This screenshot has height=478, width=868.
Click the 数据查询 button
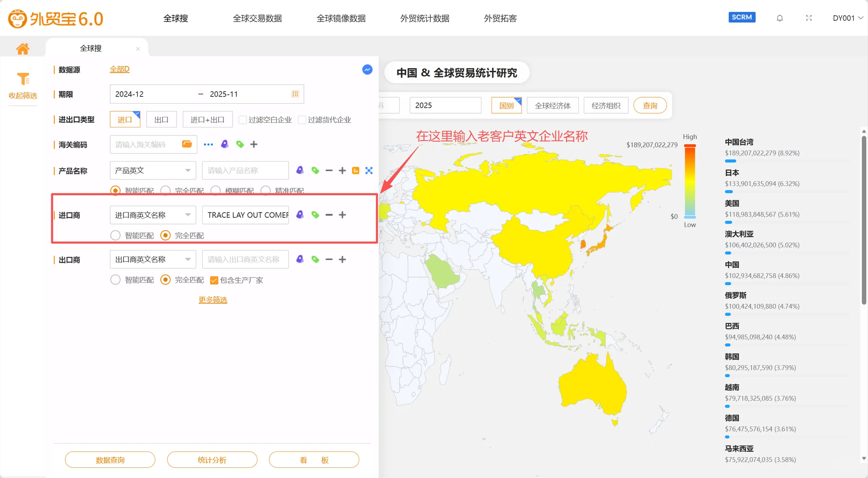pos(110,459)
